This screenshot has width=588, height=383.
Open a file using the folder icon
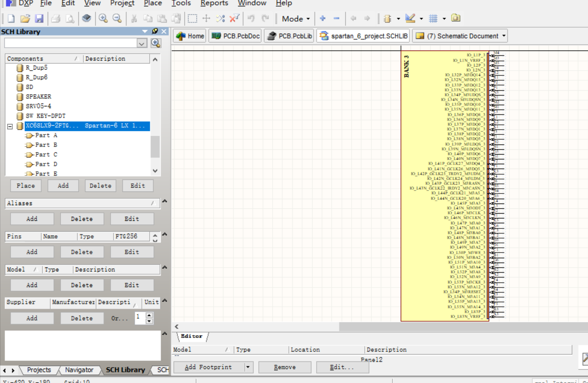coord(25,18)
